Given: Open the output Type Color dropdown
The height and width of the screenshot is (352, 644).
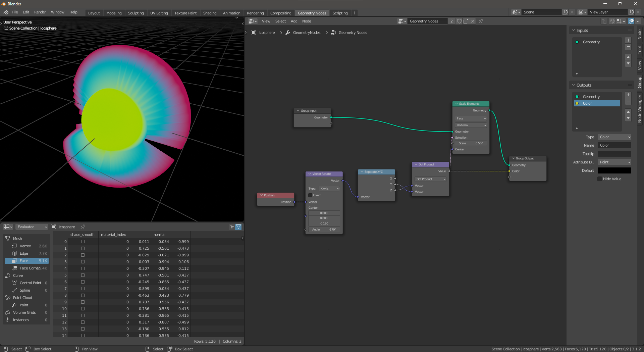Looking at the screenshot, I should tap(614, 137).
